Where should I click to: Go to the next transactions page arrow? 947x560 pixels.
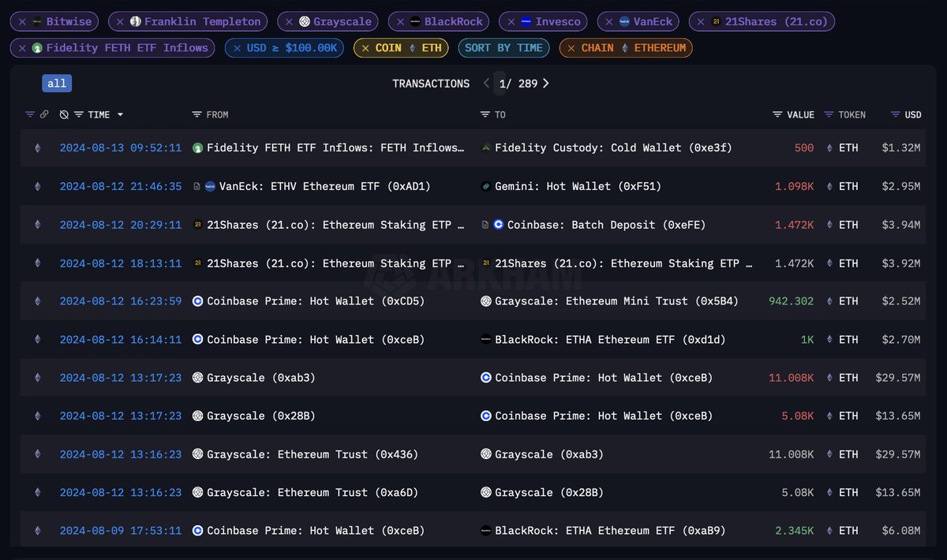pyautogui.click(x=545, y=84)
